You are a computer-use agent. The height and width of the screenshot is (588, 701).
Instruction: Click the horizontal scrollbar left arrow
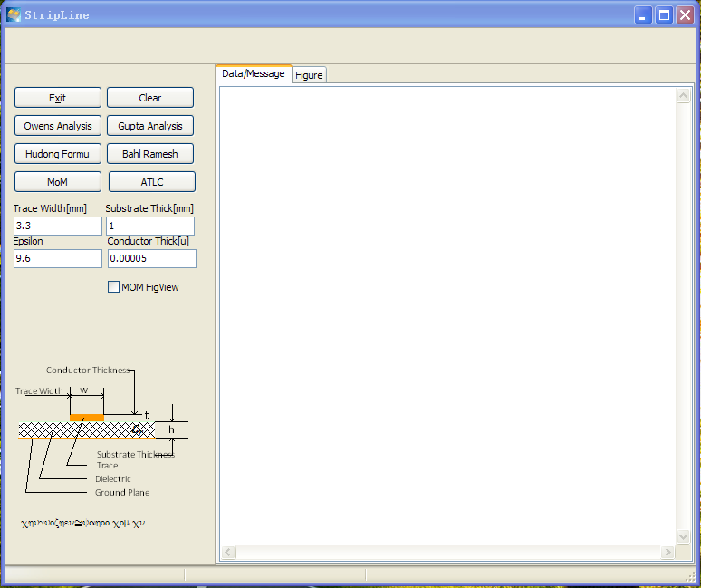[228, 553]
